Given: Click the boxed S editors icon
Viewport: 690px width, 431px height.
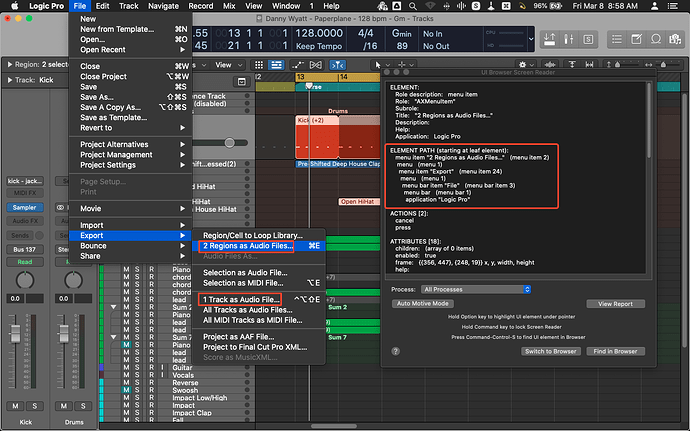Looking at the screenshot, I should pos(588,40).
